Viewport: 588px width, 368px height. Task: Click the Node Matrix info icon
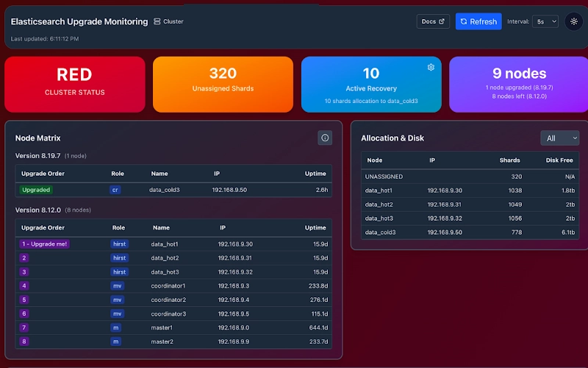click(325, 138)
